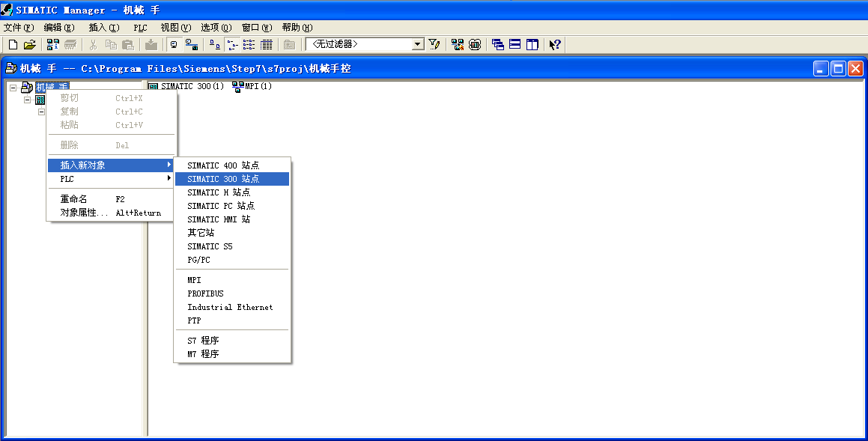Image resolution: width=868 pixels, height=441 pixels.
Task: Click the Accessible Nodes toolbar icon
Action: coord(53,45)
